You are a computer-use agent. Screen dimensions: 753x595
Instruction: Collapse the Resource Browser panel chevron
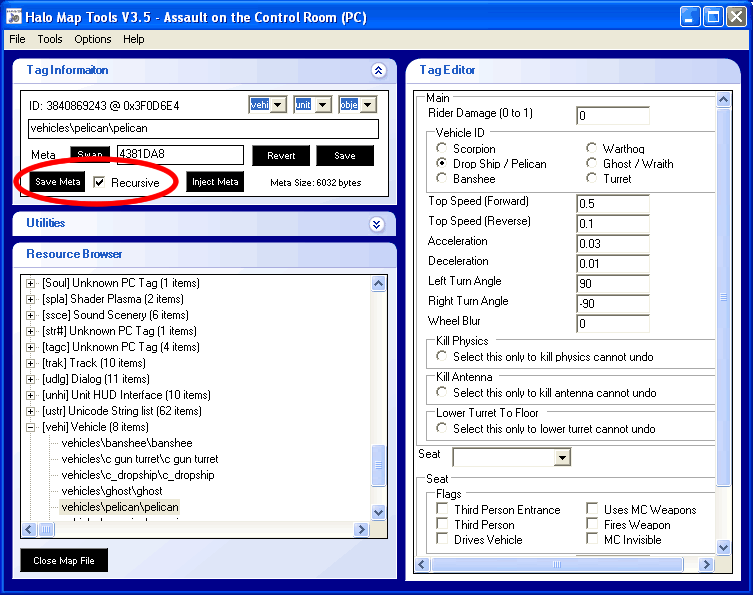pos(377,254)
